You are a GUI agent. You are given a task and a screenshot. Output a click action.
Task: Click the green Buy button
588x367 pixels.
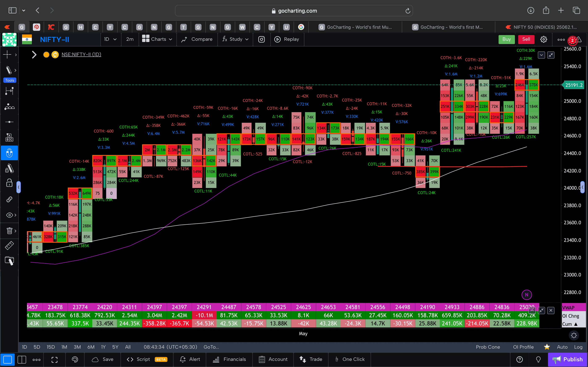[x=506, y=39]
